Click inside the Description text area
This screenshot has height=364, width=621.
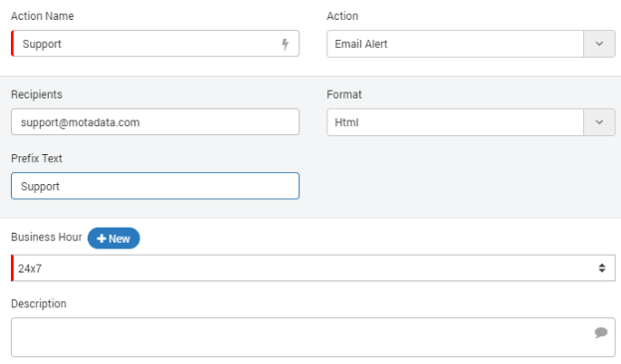point(313,337)
